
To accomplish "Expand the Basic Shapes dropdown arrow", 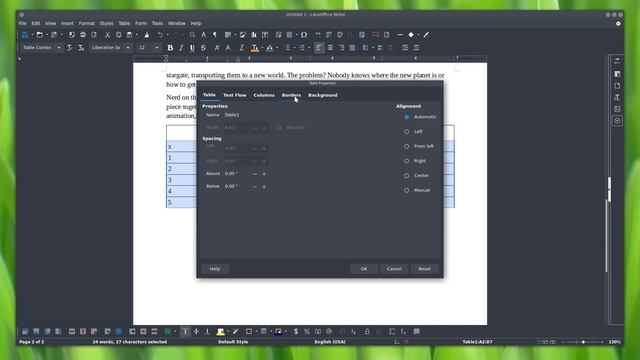I will coord(418,35).
